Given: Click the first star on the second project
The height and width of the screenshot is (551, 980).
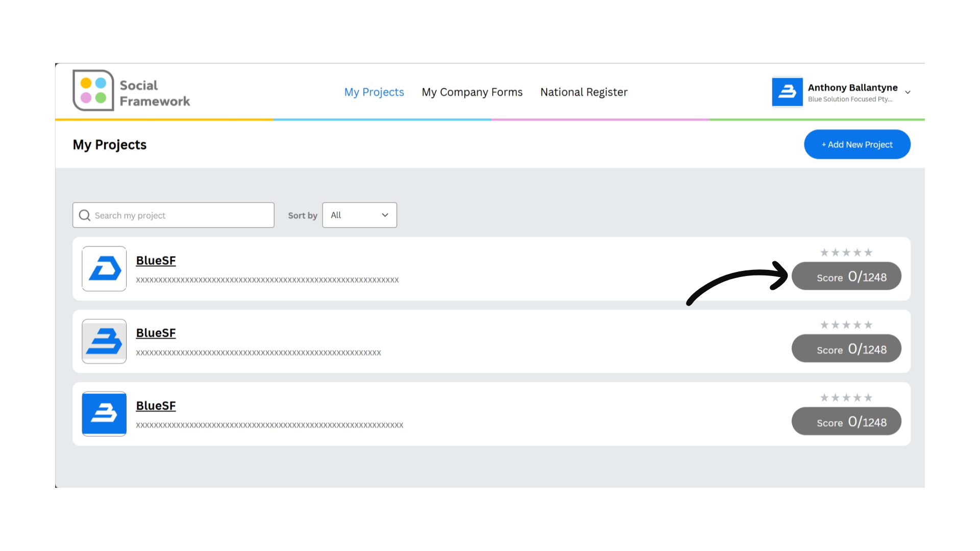Looking at the screenshot, I should (824, 325).
